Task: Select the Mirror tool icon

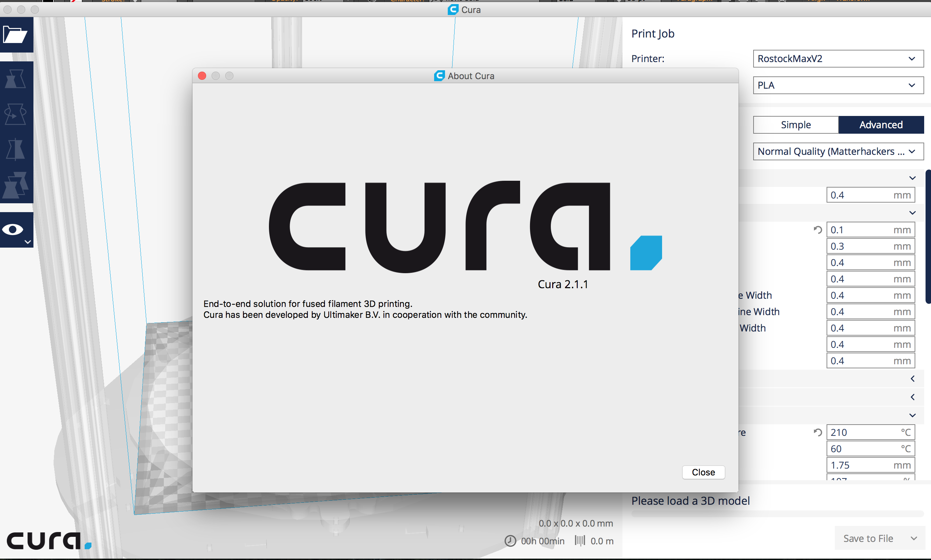Action: click(15, 149)
